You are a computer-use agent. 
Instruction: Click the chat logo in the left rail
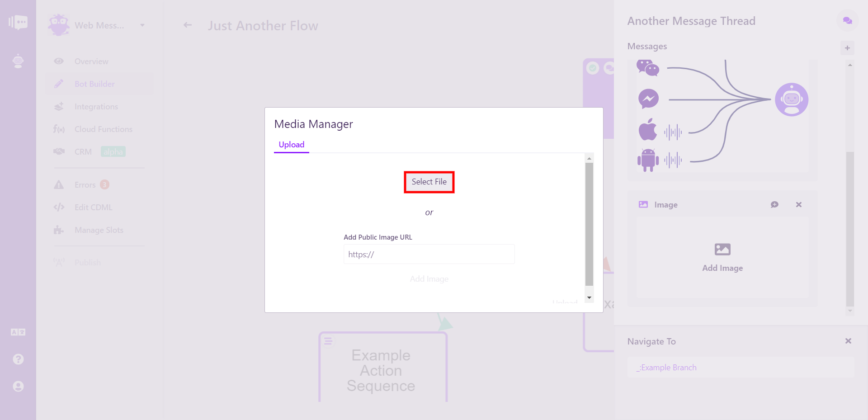[18, 22]
